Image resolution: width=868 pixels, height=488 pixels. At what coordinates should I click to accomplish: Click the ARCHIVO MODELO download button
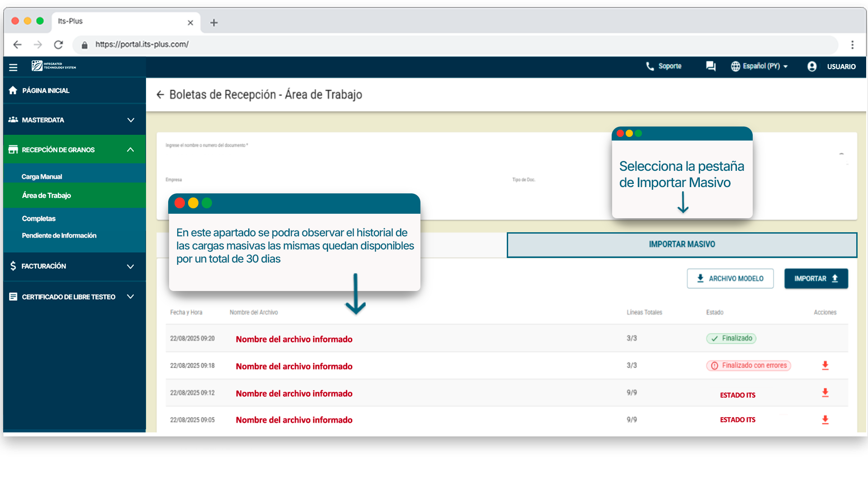(730, 279)
